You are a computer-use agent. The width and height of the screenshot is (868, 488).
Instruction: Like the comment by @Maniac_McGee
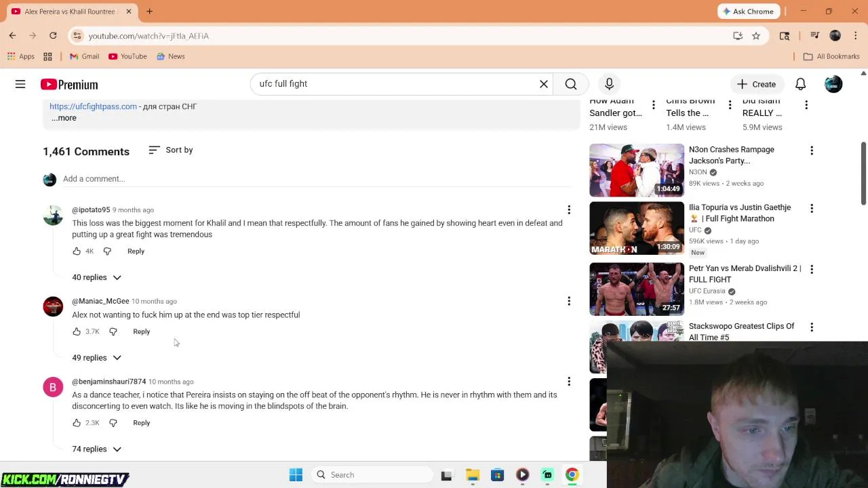pyautogui.click(x=77, y=331)
